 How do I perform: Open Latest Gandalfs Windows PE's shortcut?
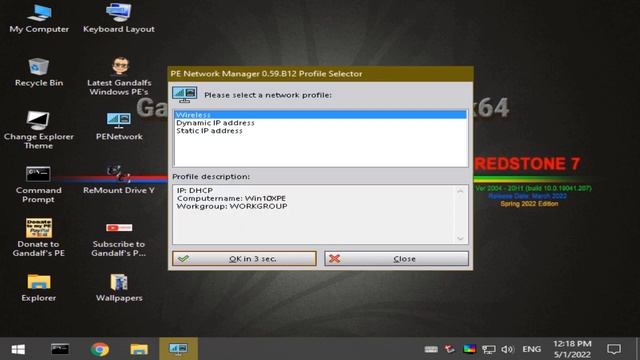119,76
